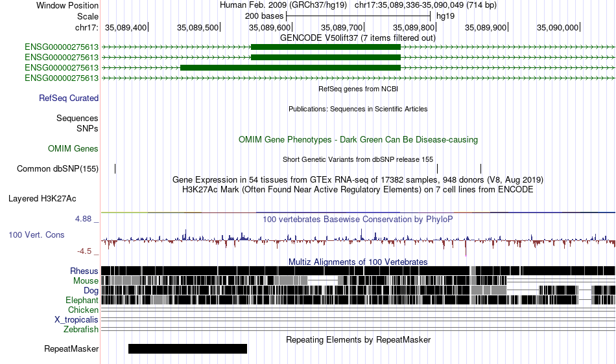Click the Sequences track label
616x364 pixels.
(77, 118)
